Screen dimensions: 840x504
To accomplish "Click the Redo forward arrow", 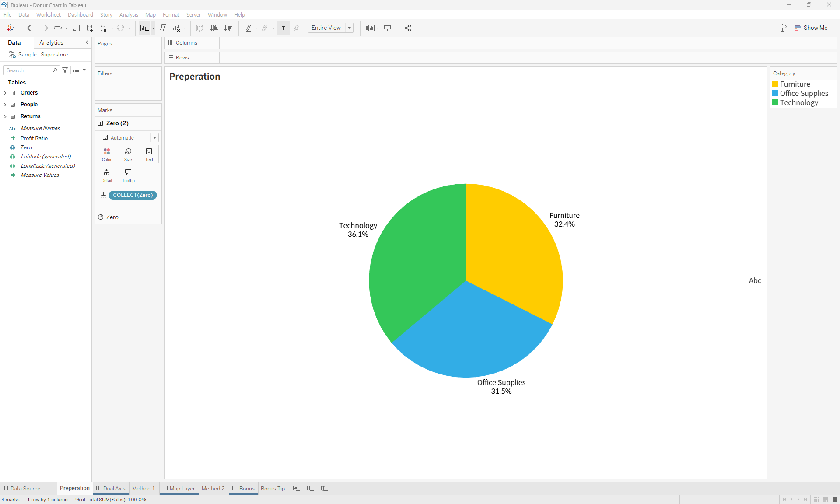I will click(44, 28).
